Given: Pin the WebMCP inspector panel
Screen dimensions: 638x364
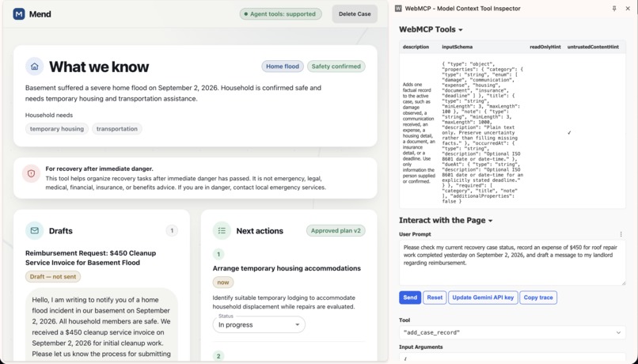Looking at the screenshot, I should point(614,9).
